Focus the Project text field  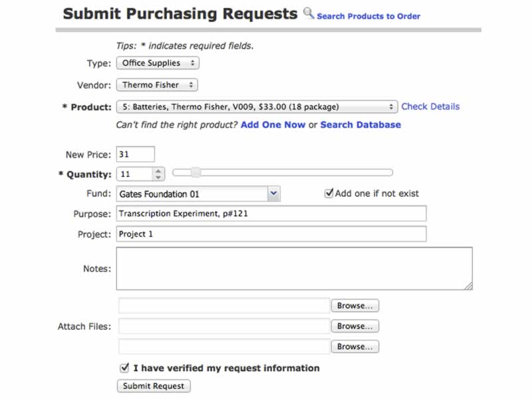(271, 234)
